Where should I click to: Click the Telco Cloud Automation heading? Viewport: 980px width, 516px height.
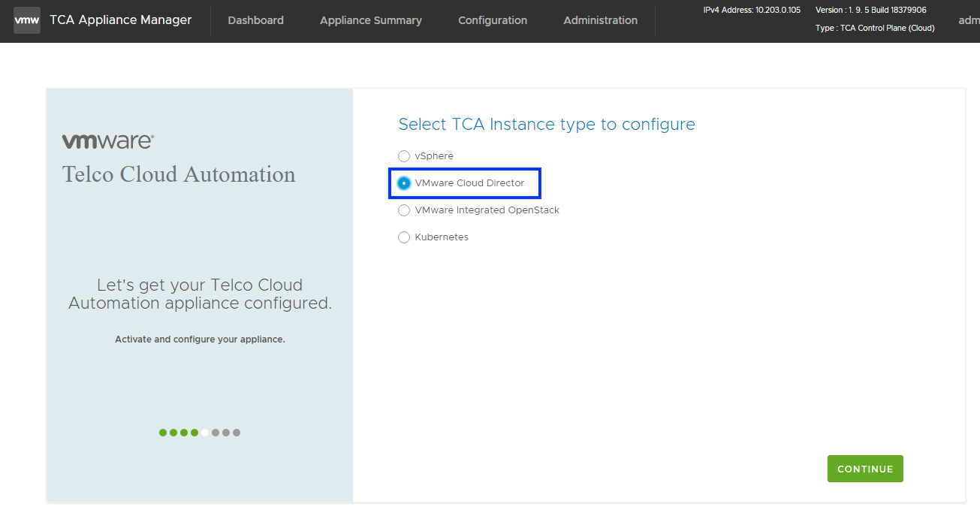click(179, 174)
